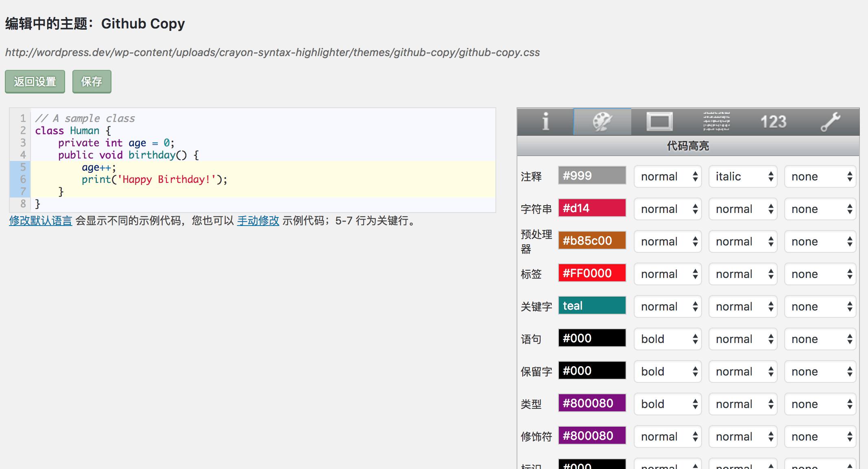868x469 pixels.
Task: Click the #d14 string color swatch
Action: 592,208
